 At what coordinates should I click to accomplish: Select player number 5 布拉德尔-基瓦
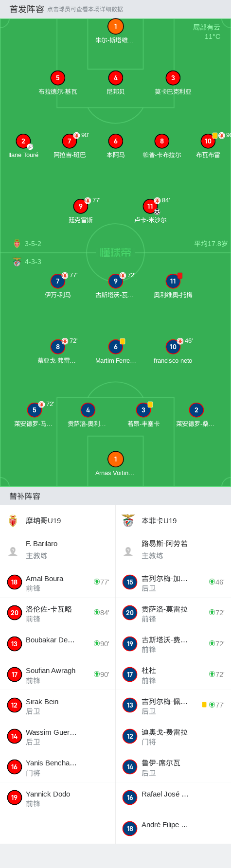point(57,78)
